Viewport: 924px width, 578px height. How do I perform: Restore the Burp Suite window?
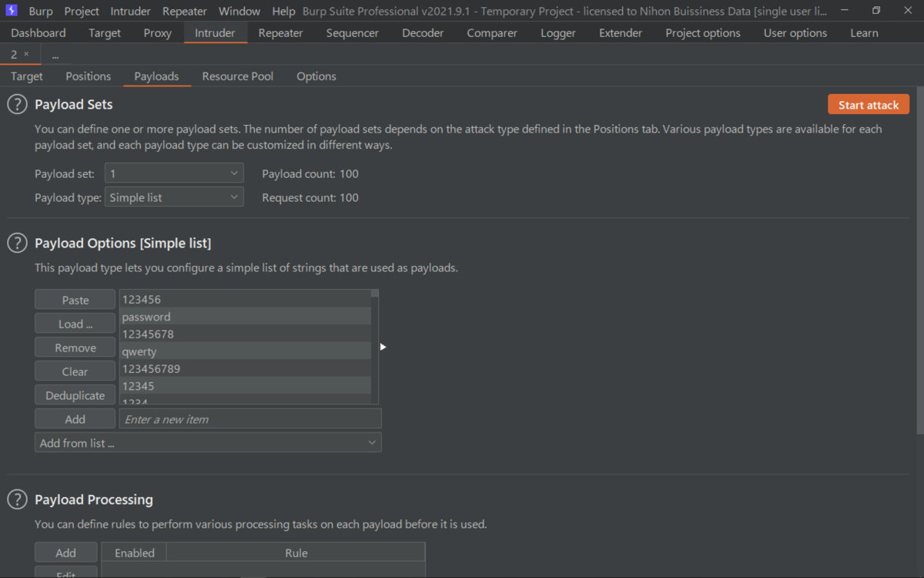[x=876, y=11]
